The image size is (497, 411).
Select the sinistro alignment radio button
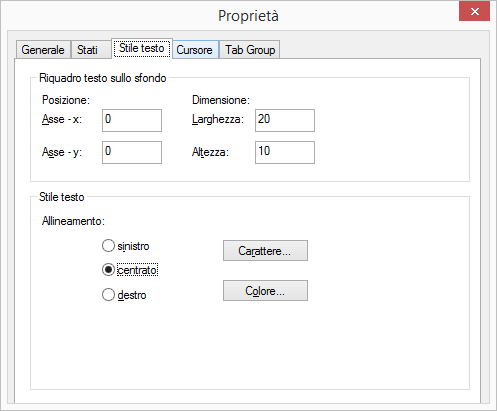(x=108, y=246)
